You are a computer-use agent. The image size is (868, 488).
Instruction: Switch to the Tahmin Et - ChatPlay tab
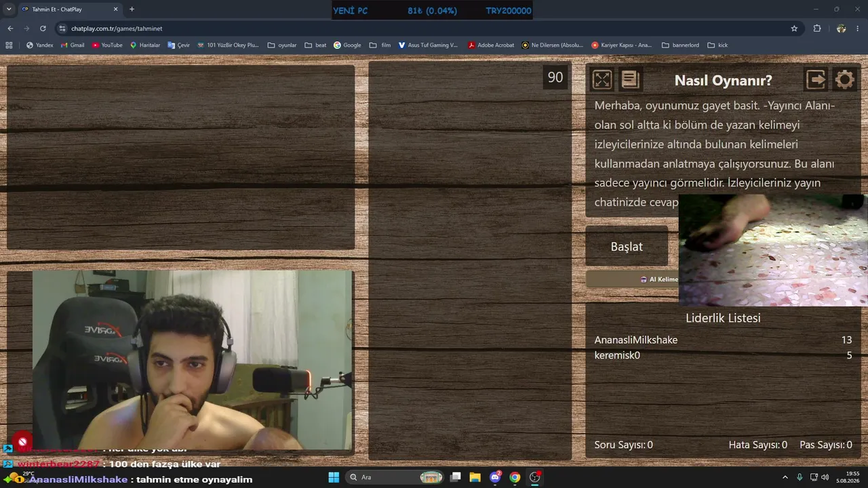click(x=70, y=9)
